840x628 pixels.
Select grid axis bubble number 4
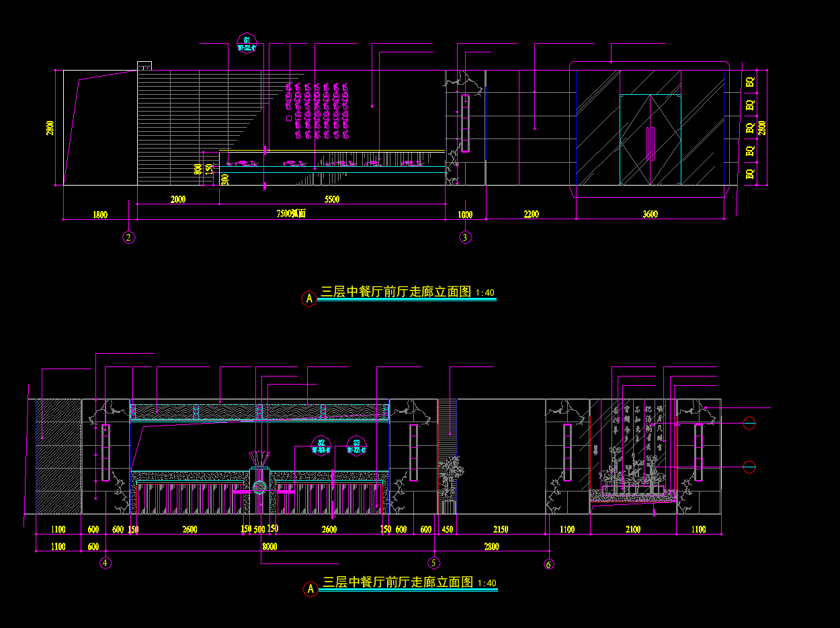tap(106, 563)
